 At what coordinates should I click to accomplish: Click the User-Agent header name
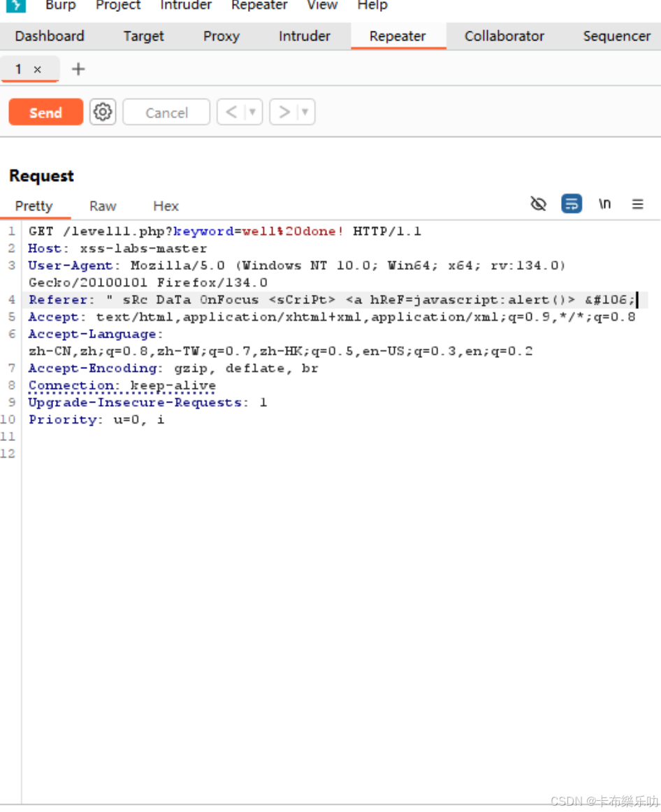click(70, 266)
